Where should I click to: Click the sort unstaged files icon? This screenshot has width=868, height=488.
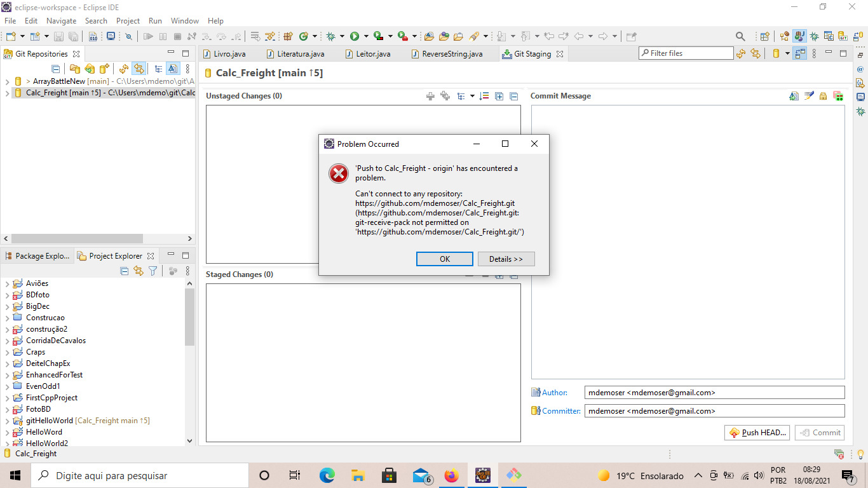484,96
